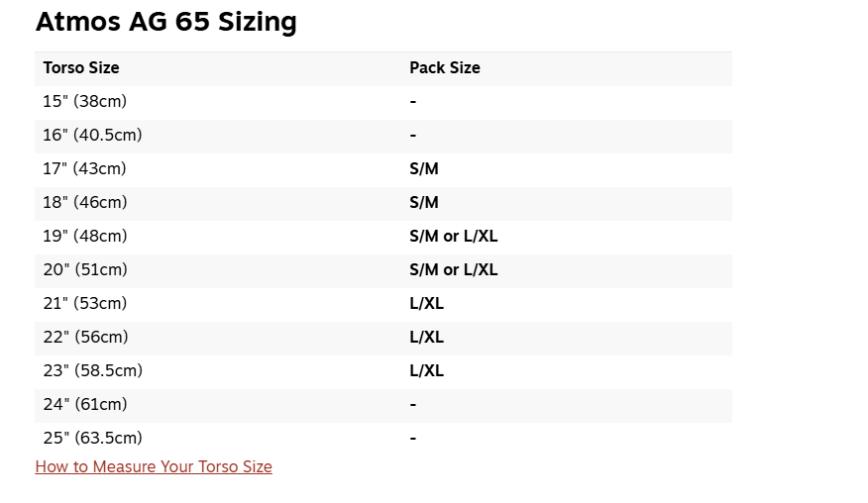Screen dimensions: 868x503
Task: Click the 20" (51cm) torso size cell
Action: click(85, 269)
